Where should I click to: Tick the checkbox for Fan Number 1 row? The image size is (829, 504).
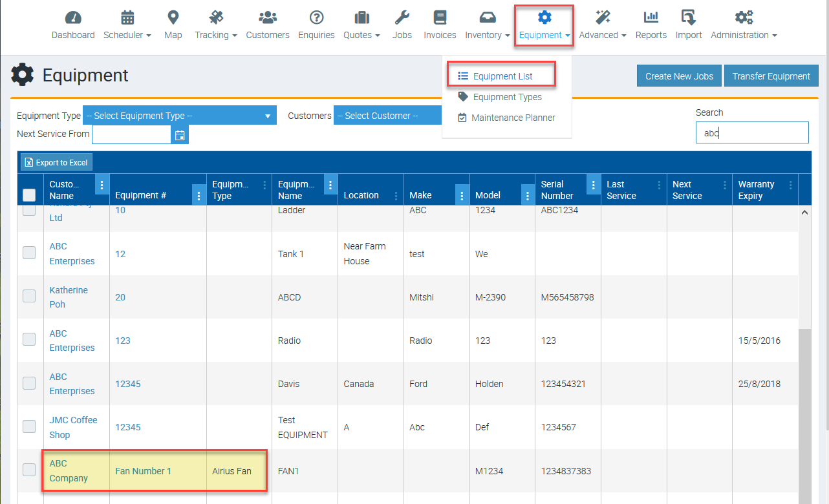tap(29, 470)
